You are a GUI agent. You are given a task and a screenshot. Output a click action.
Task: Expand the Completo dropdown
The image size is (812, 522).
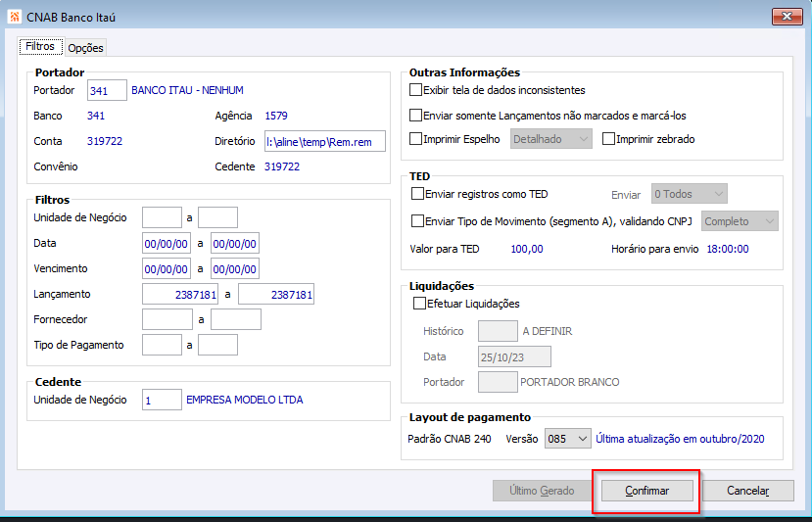[x=740, y=221]
